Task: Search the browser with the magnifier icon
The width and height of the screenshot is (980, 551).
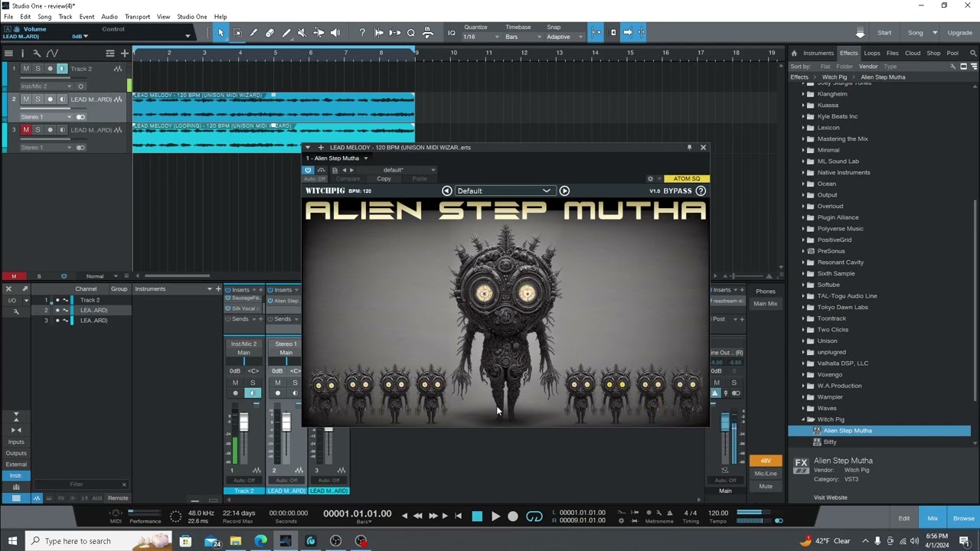Action: click(x=973, y=53)
